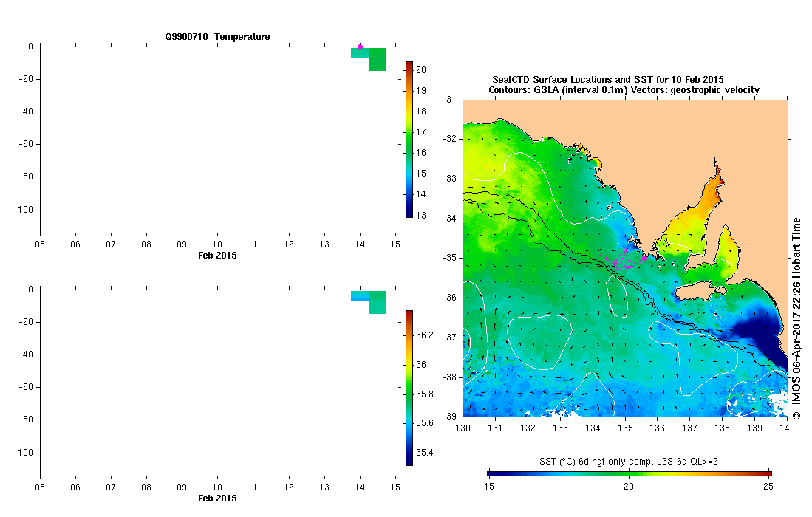Click the '17' label on temperature colorbar
Image resolution: width=812 pixels, height=517 pixels.
[x=421, y=132]
